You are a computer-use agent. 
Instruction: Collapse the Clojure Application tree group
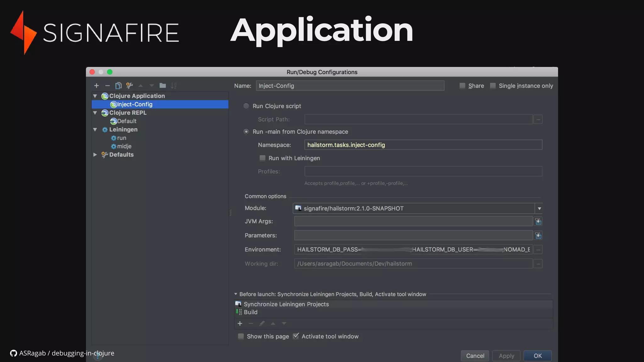click(x=95, y=96)
